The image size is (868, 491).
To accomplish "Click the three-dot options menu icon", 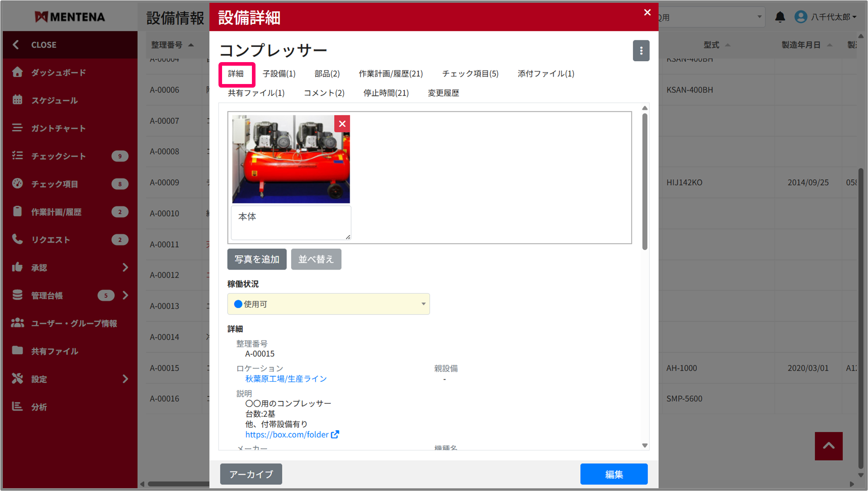I will point(641,51).
